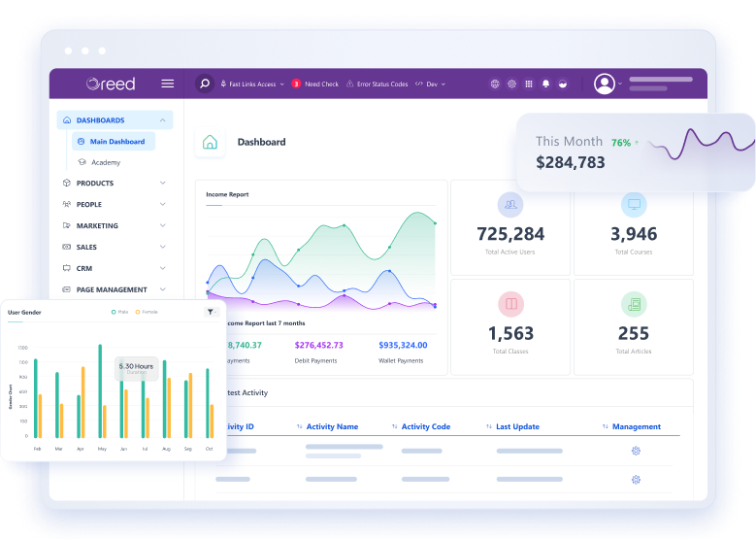Image resolution: width=756 pixels, height=540 pixels.
Task: Open the Academy sidebar item
Action: pos(105,162)
